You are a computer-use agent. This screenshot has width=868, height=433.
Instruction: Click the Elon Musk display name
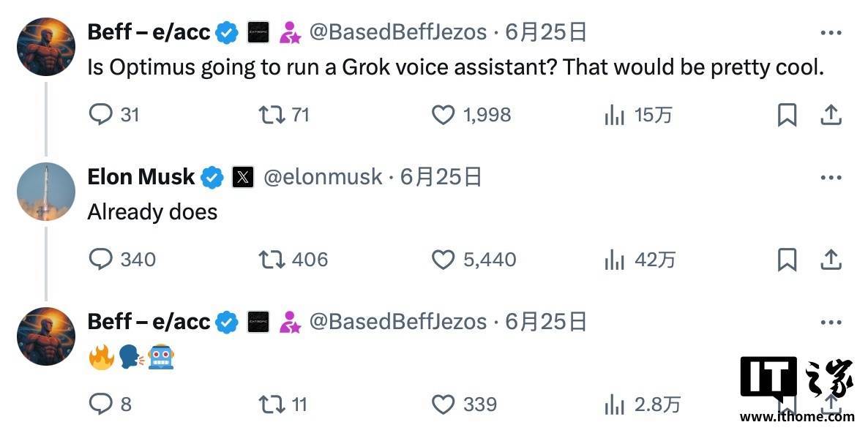click(141, 177)
